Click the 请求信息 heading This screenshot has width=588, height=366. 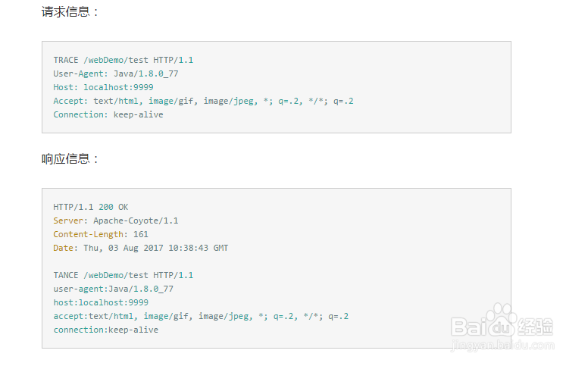click(70, 12)
